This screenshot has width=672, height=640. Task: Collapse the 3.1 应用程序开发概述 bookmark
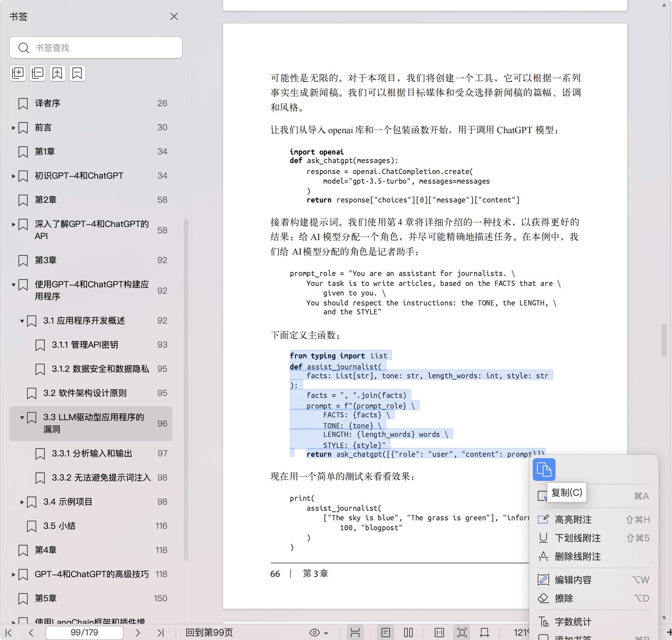22,321
